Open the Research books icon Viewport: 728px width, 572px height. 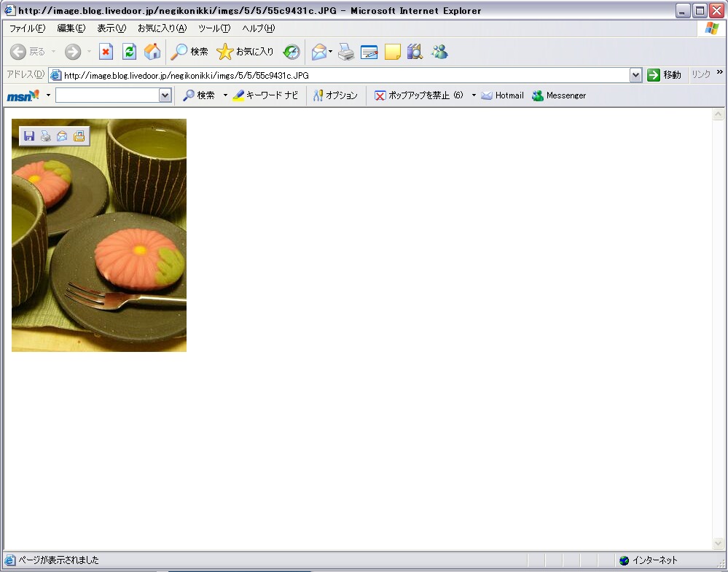415,52
